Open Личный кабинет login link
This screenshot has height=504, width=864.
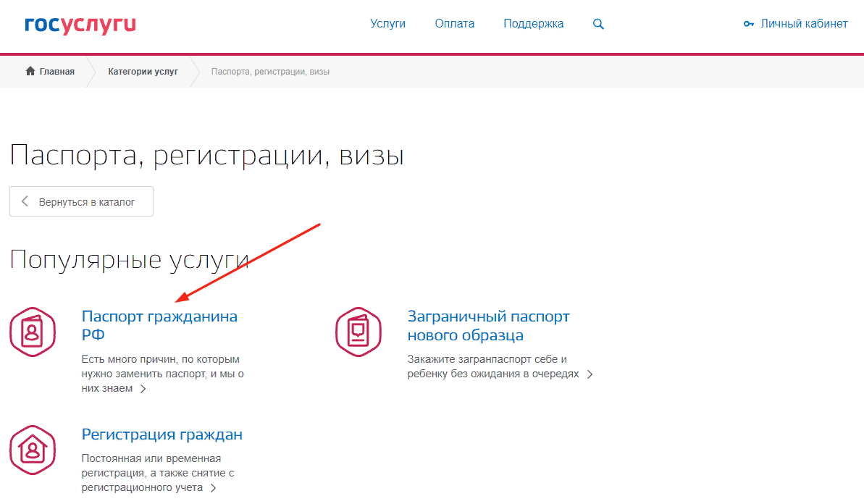click(x=804, y=24)
